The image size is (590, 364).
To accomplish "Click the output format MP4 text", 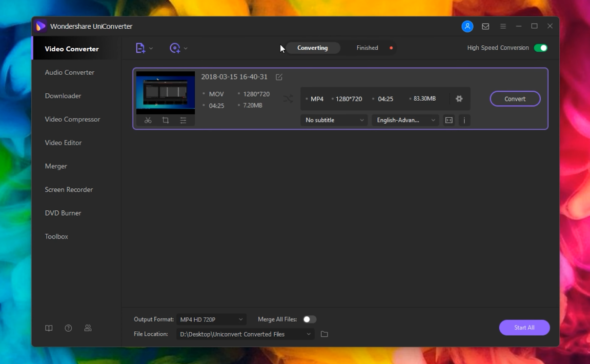I will point(317,99).
